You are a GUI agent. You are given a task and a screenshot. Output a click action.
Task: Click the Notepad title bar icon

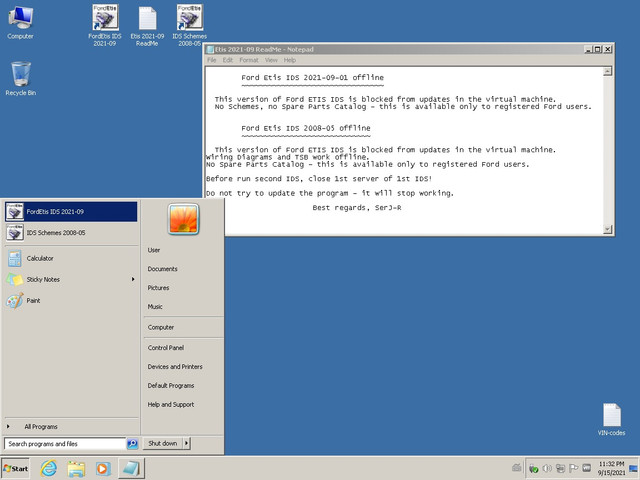(x=210, y=49)
